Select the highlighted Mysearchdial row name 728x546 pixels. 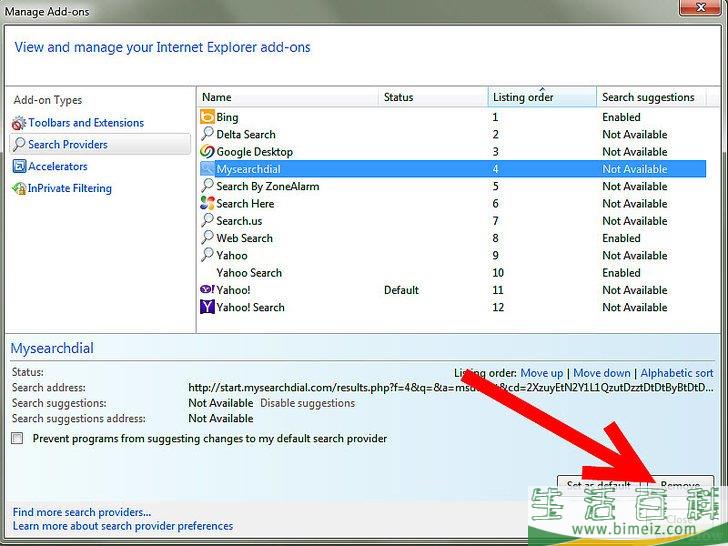point(248,169)
